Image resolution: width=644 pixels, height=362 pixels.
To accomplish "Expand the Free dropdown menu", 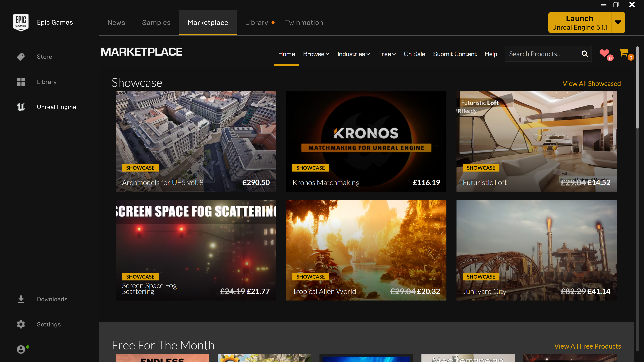I will coord(387,54).
